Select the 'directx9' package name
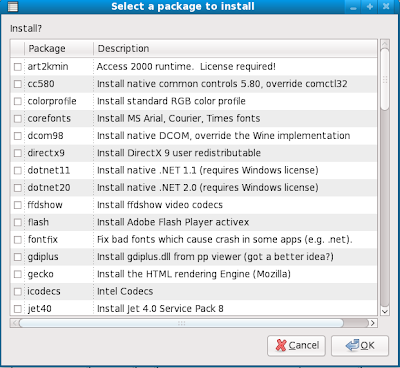 (46, 153)
